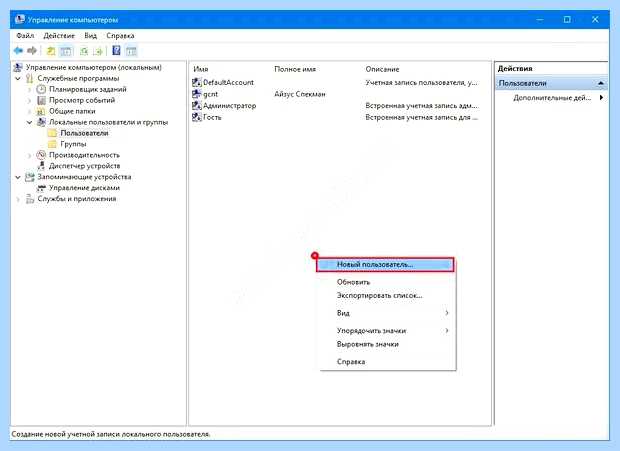This screenshot has width=620, height=451.
Task: Click the Общие папки shared folder icon
Action: (x=41, y=111)
